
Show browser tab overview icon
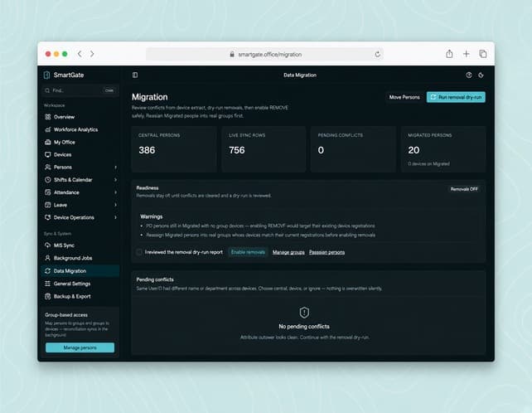pos(483,54)
